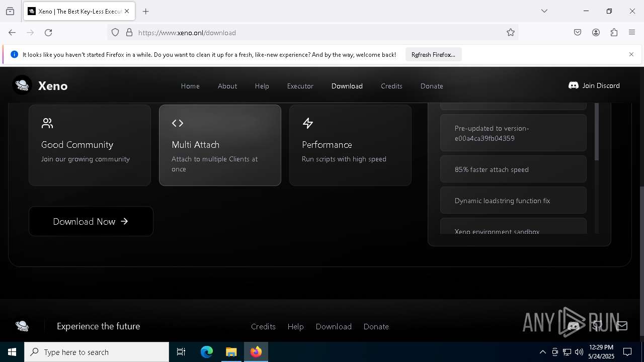Open the Windows Start menu

pos(12,352)
